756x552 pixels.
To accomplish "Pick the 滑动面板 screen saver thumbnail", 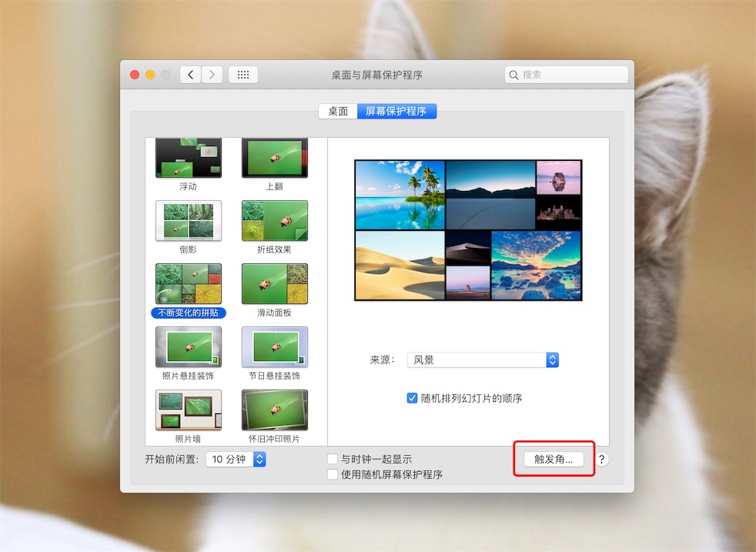I will [x=275, y=284].
